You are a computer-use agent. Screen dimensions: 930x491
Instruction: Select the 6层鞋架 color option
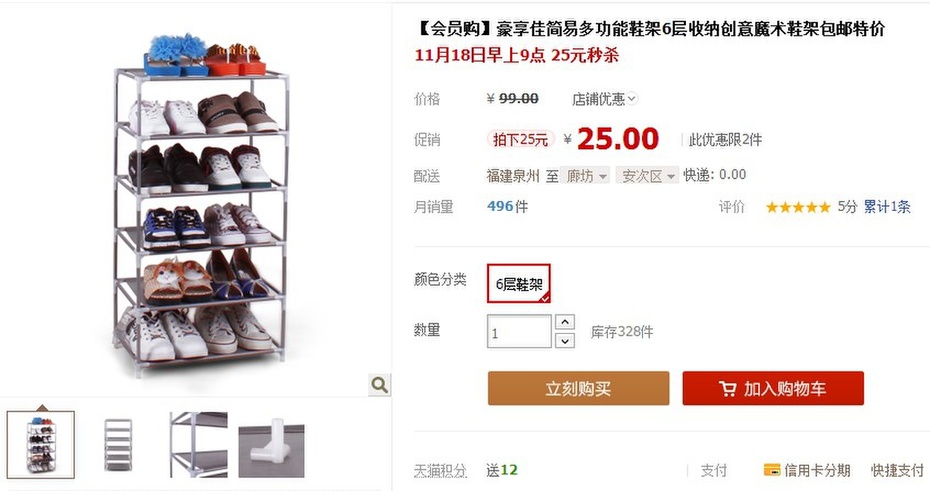tap(519, 283)
